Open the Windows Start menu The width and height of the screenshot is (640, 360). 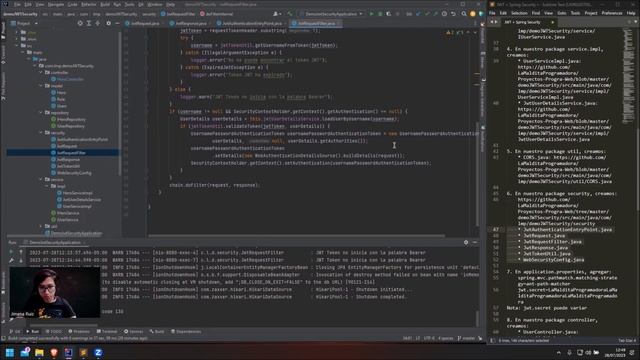click(x=10, y=352)
